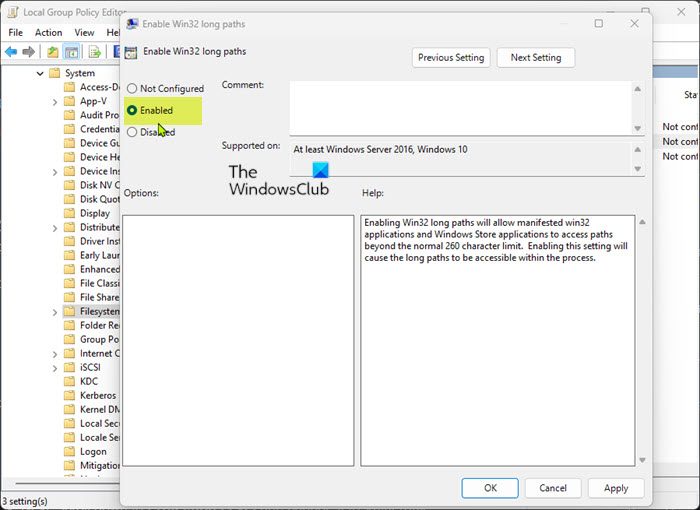
Task: Select the Local Sec folder icon
Action: 69,423
